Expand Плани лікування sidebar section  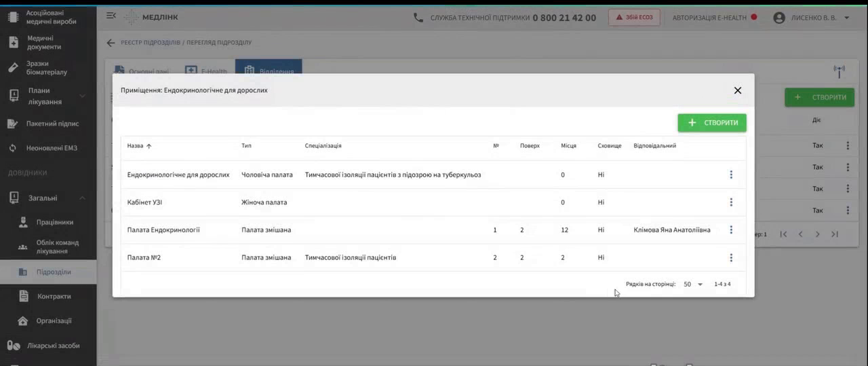(x=48, y=96)
